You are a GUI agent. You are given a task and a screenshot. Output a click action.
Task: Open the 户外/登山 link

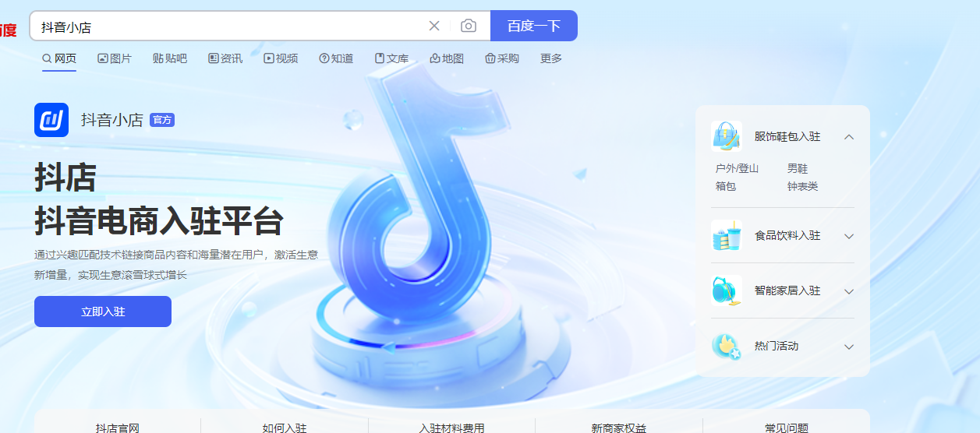point(737,168)
